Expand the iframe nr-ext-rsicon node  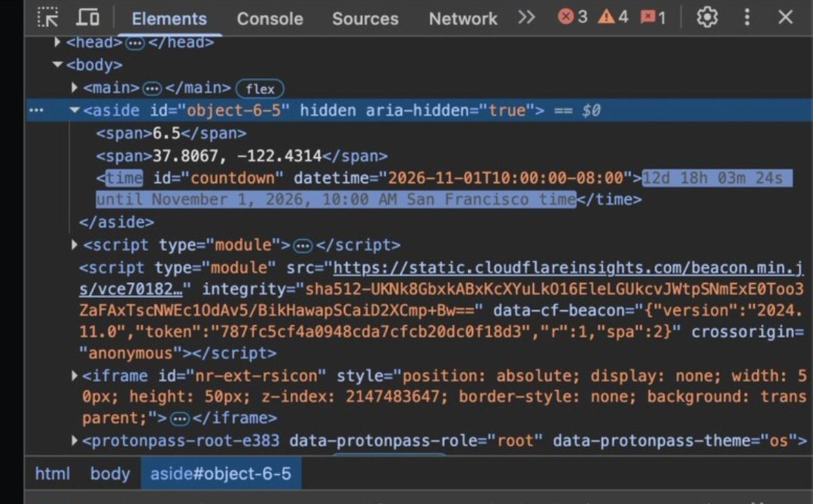[x=75, y=375]
